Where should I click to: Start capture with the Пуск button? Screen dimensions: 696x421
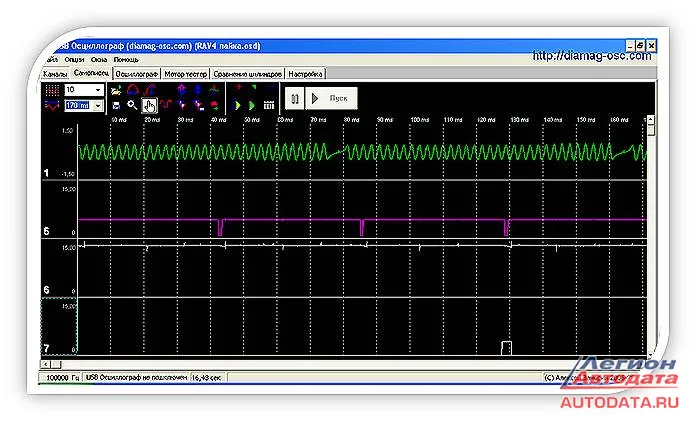click(x=331, y=99)
